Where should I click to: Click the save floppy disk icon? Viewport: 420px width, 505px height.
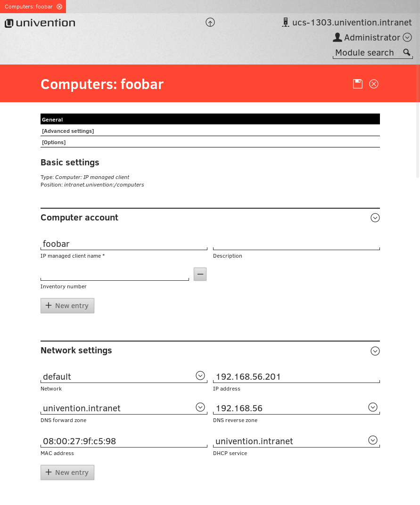coord(358,84)
